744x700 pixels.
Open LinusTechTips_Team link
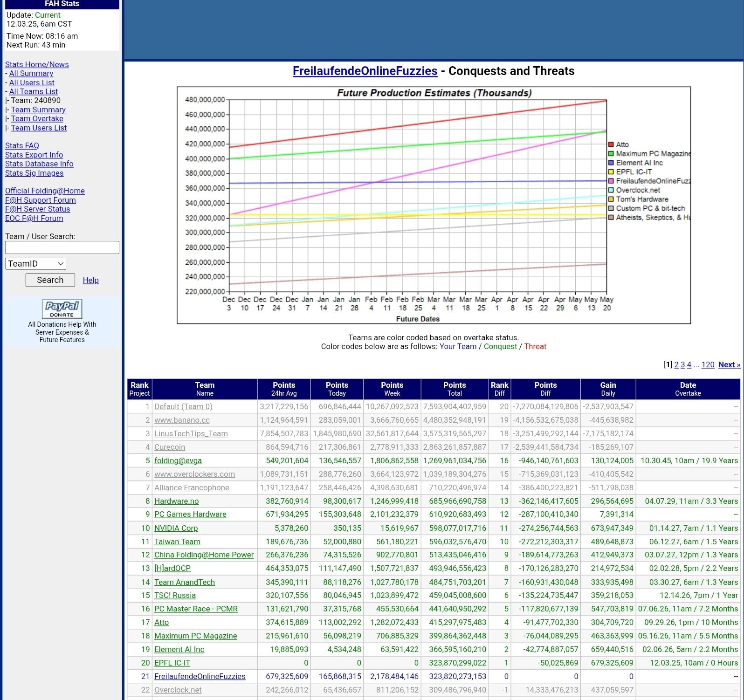(191, 433)
